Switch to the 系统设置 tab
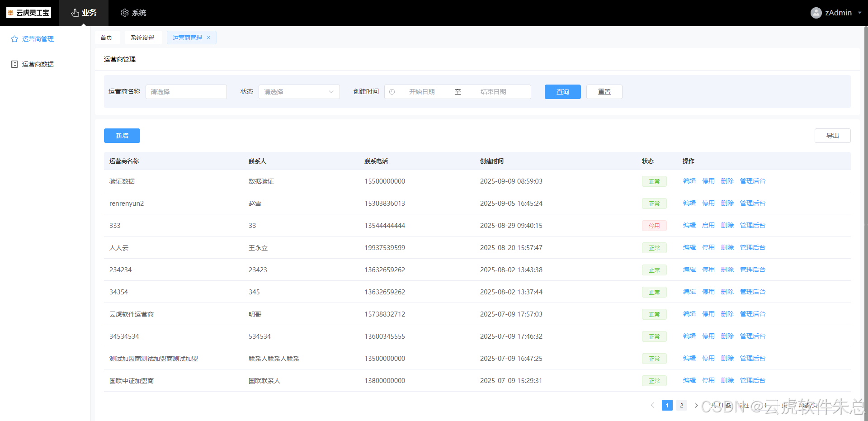The width and height of the screenshot is (868, 421). pyautogui.click(x=142, y=38)
